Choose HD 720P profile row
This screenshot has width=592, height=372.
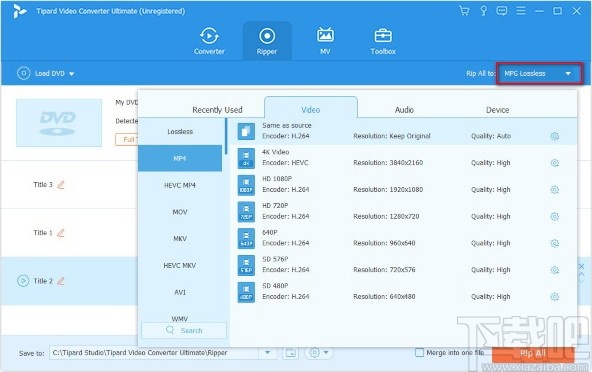pos(403,212)
